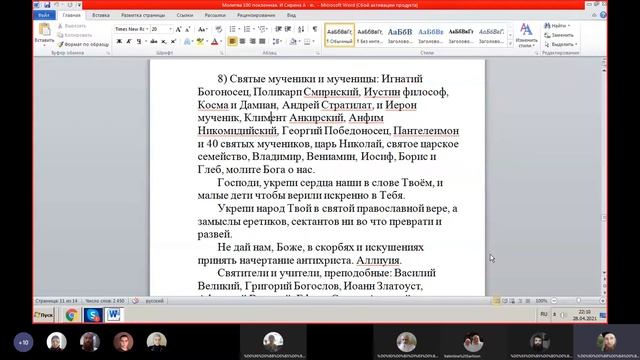640x360 pixels.
Task: Click the Bullets list icon
Action: pyautogui.click(x=233, y=29)
